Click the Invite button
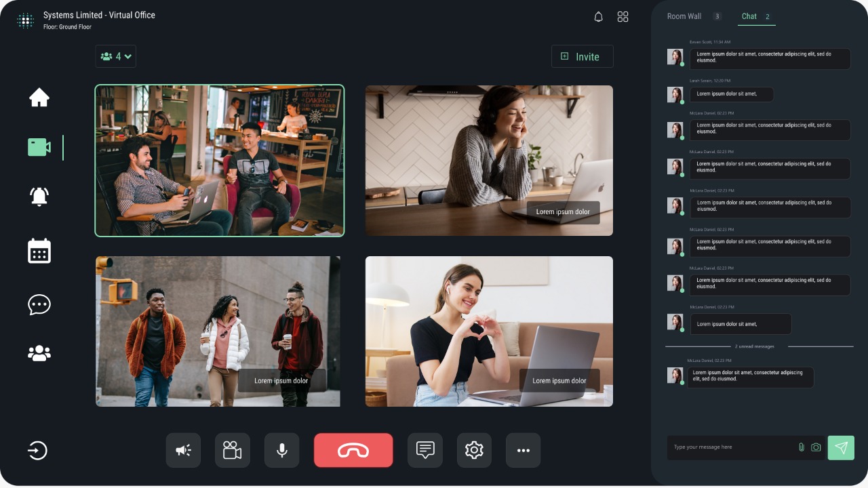 pyautogui.click(x=582, y=56)
